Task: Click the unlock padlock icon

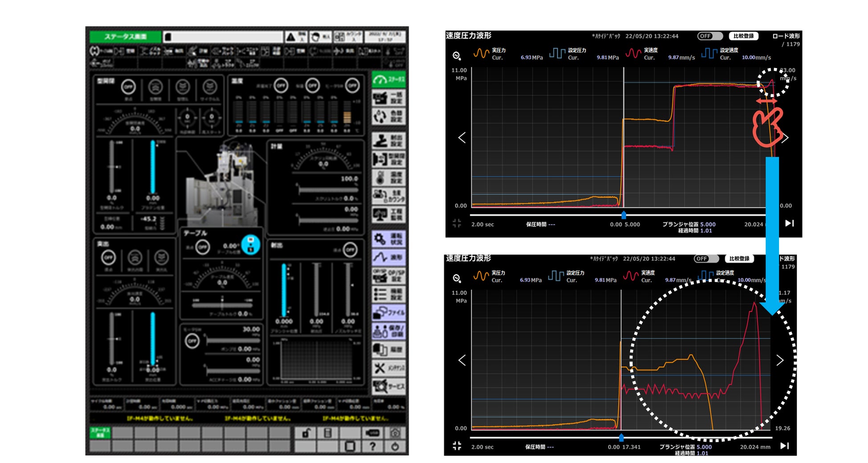Action: [x=306, y=433]
